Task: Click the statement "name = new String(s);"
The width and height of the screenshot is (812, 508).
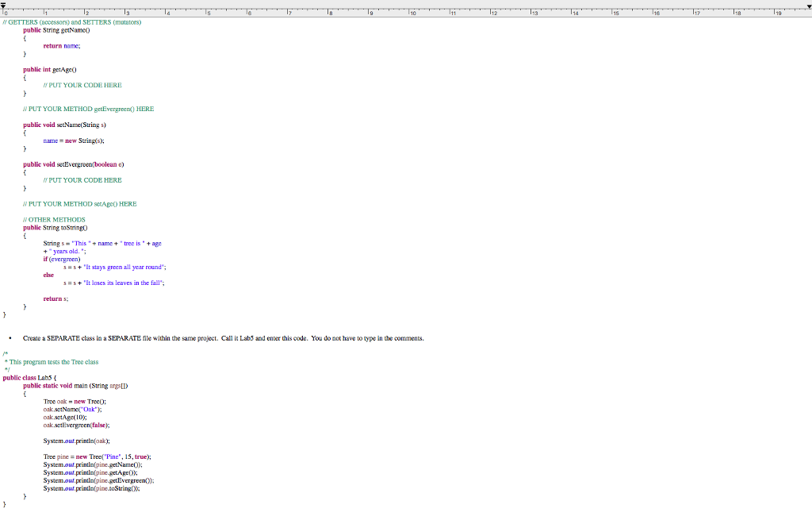Action: pyautogui.click(x=74, y=141)
